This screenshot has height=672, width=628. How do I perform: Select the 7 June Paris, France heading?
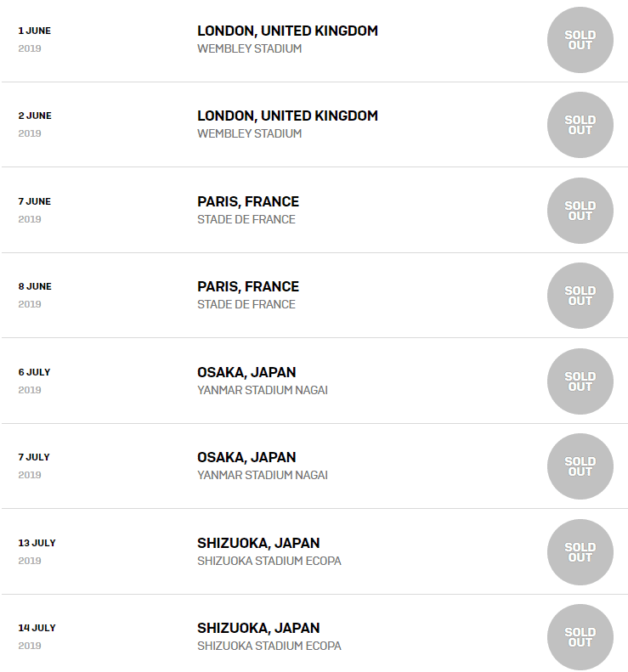(x=248, y=201)
